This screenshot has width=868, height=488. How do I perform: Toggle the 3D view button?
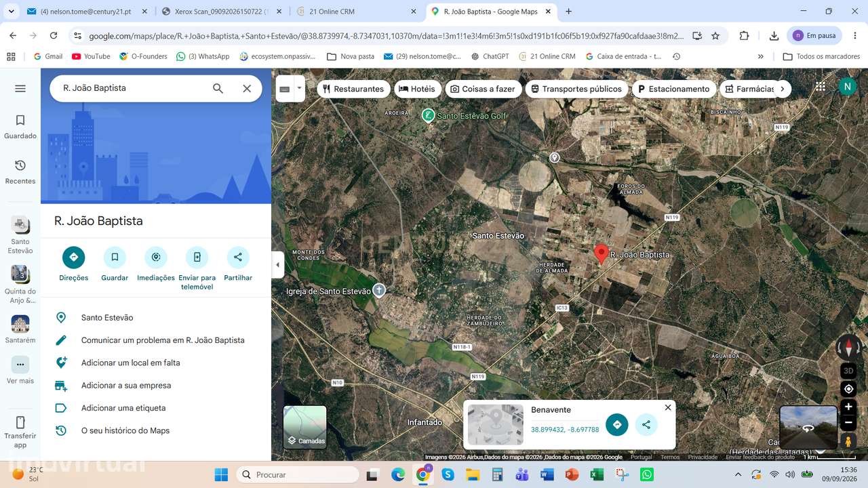coord(848,371)
